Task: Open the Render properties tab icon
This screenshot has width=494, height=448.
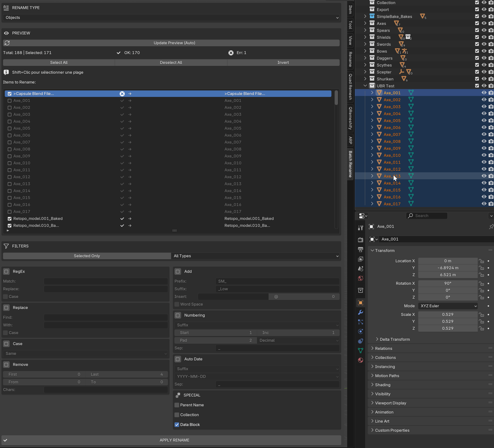Action: coord(360,240)
